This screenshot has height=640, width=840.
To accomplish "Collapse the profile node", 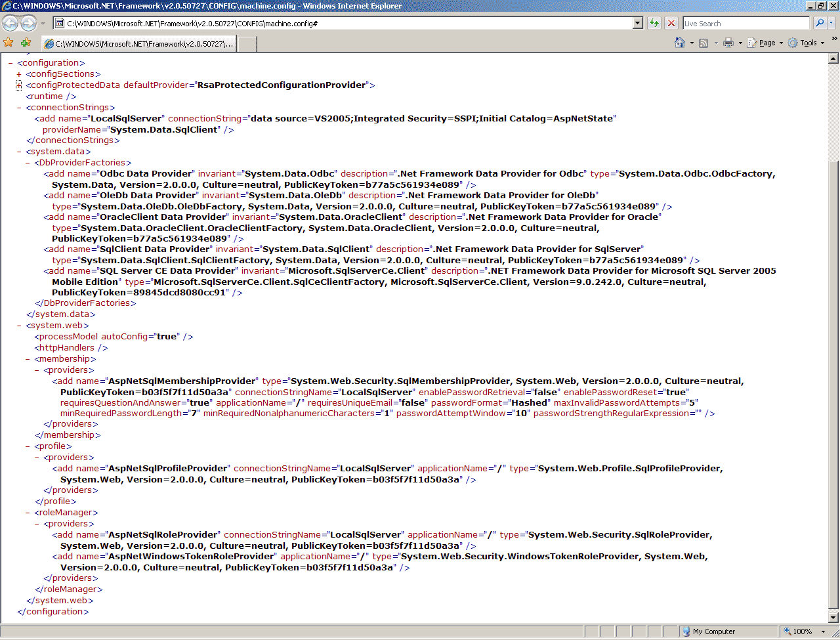I will click(x=28, y=446).
